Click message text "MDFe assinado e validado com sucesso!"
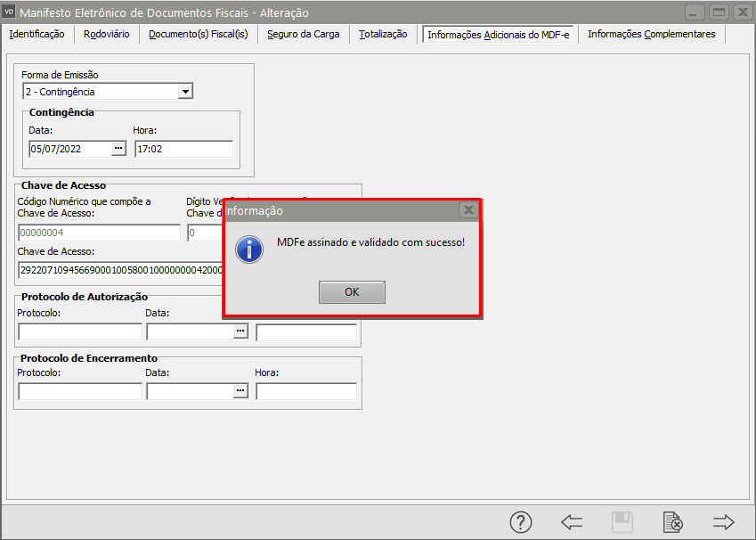 pos(370,242)
